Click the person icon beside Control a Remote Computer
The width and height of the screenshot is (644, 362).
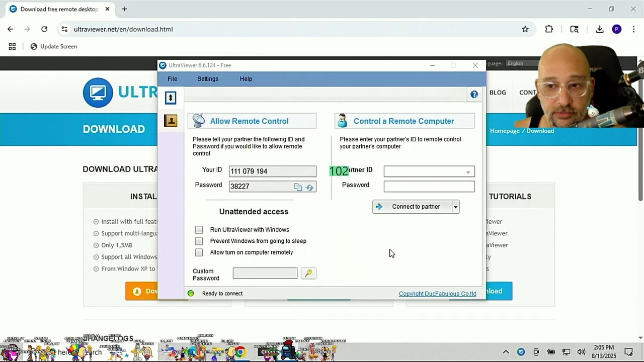tap(342, 121)
